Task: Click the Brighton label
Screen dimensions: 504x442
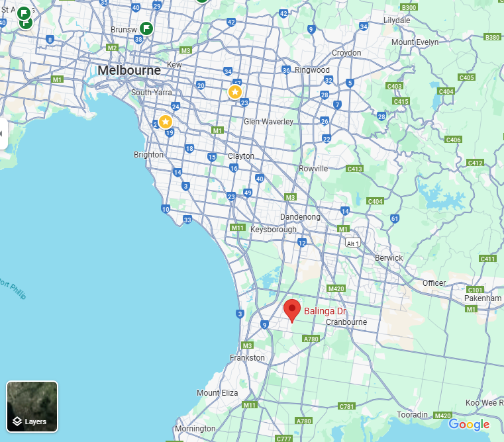Action: click(148, 155)
